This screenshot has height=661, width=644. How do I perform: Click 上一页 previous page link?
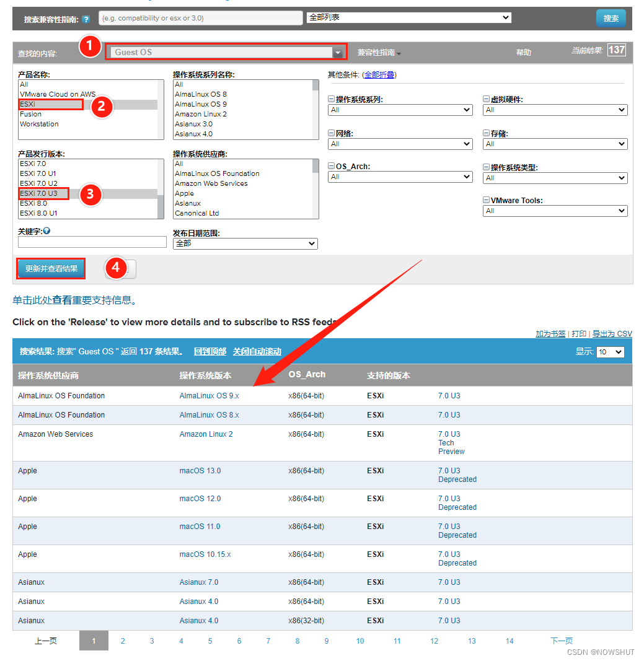pyautogui.click(x=45, y=641)
